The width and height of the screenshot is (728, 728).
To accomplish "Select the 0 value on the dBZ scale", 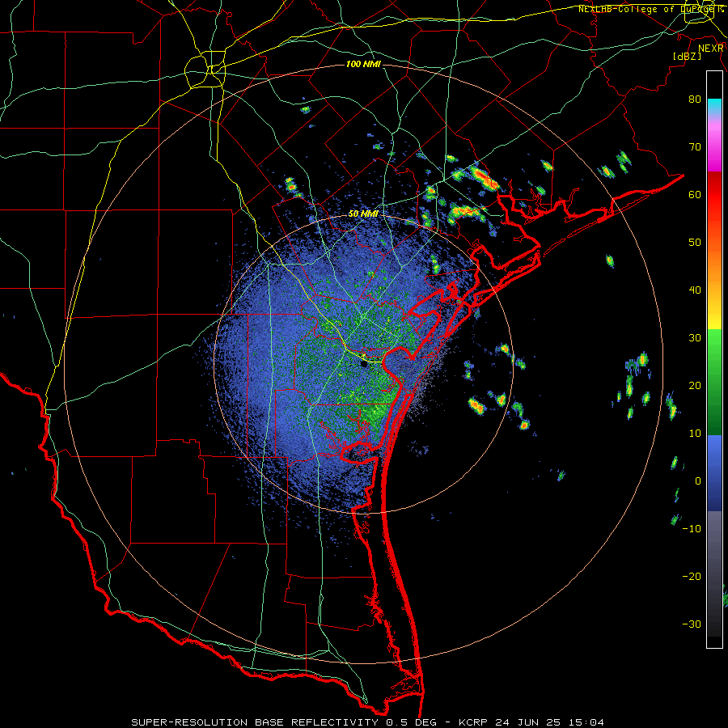I will 698,481.
